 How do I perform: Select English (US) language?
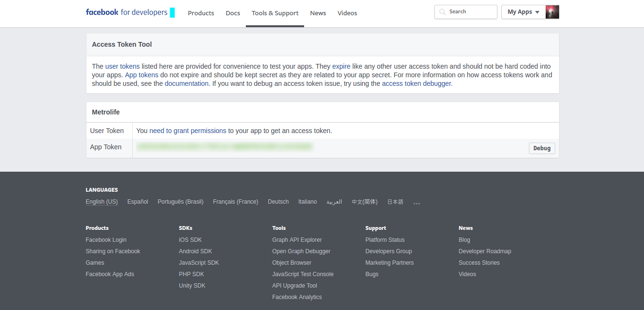(102, 202)
